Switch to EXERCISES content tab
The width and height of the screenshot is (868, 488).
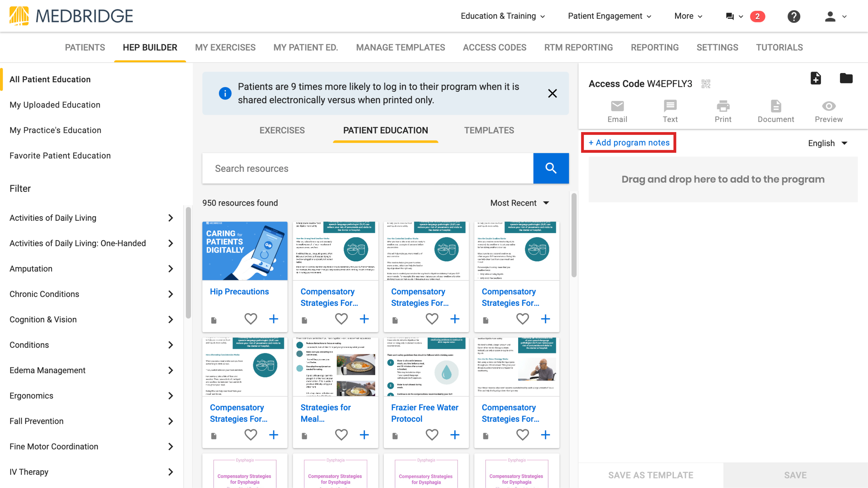pyautogui.click(x=282, y=130)
